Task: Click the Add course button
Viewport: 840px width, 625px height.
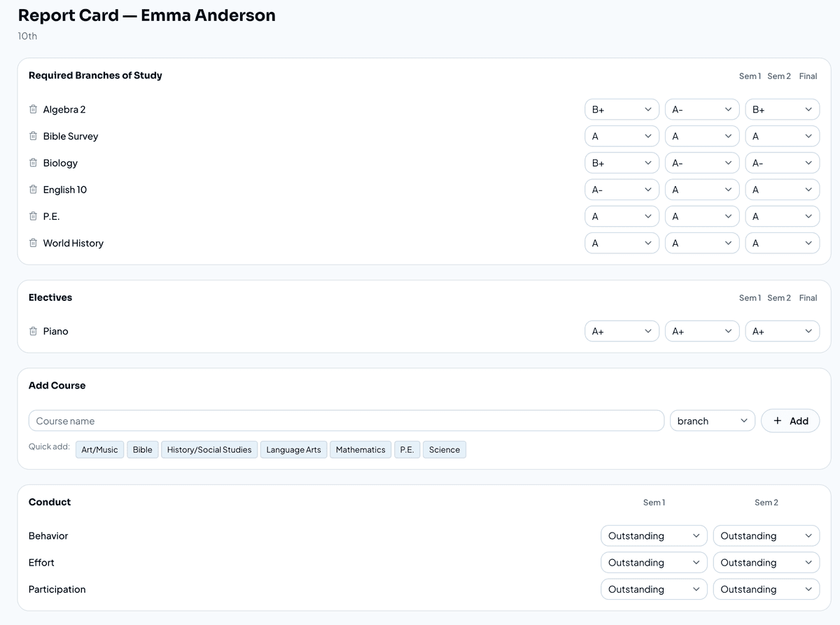Action: [790, 421]
